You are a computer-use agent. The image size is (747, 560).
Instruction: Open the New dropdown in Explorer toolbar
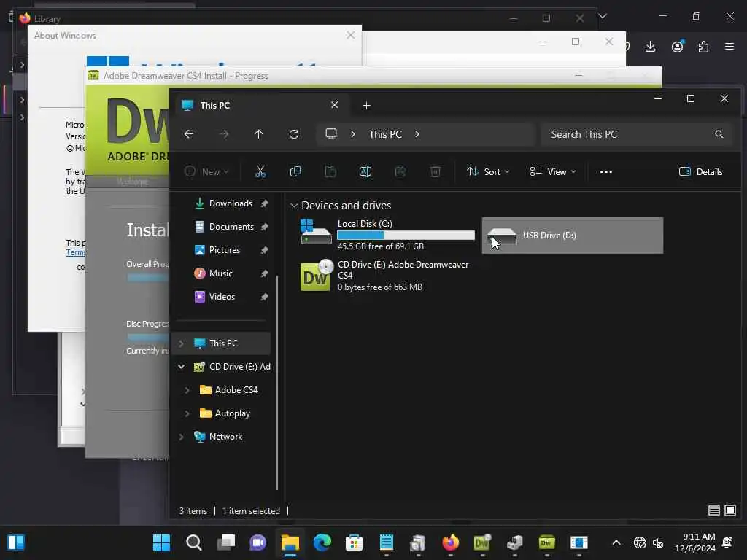tap(206, 171)
